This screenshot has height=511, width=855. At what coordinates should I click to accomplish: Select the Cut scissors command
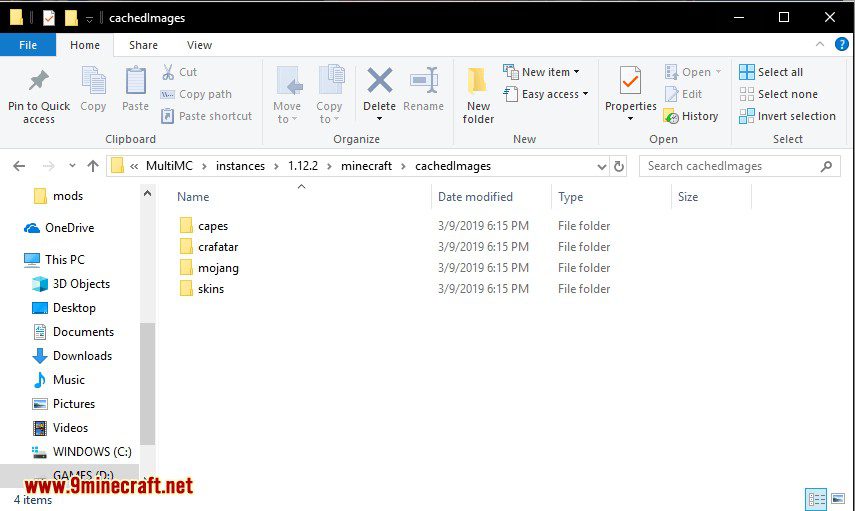click(179, 72)
